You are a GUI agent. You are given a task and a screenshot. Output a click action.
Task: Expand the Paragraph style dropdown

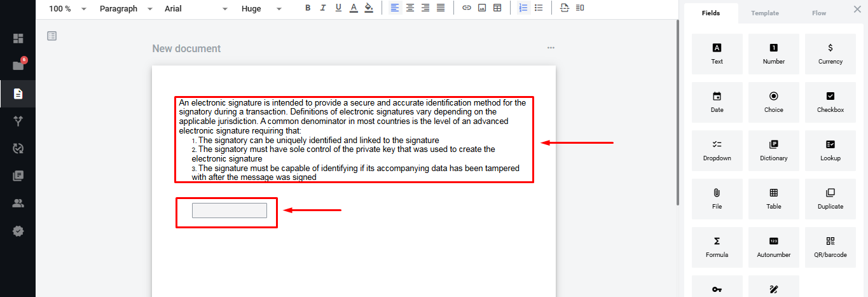[126, 9]
